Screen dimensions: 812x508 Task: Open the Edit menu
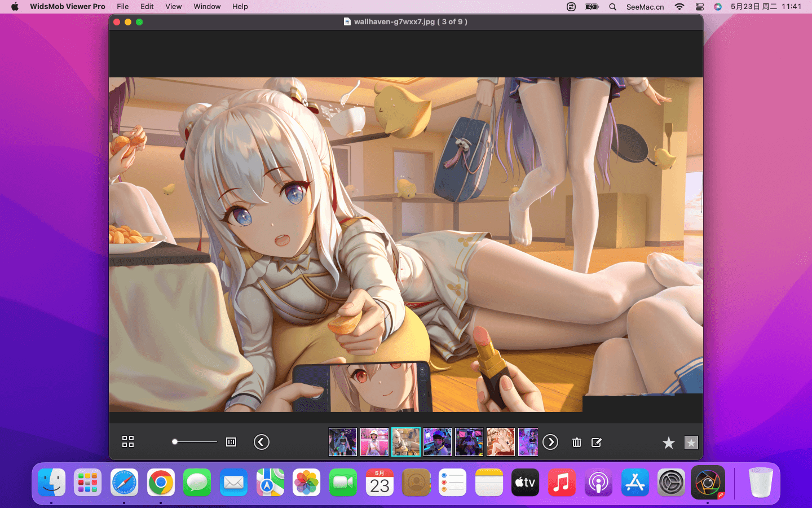[x=147, y=7]
